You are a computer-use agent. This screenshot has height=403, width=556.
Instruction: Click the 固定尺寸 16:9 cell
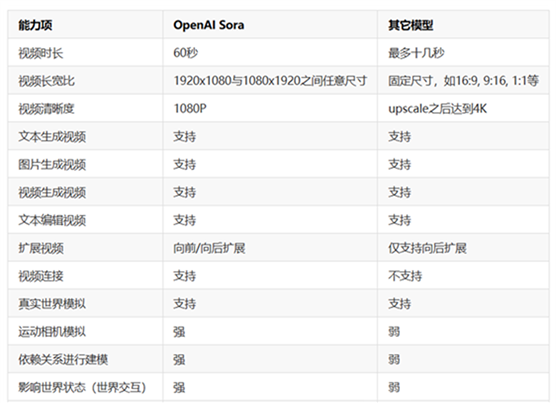click(463, 81)
